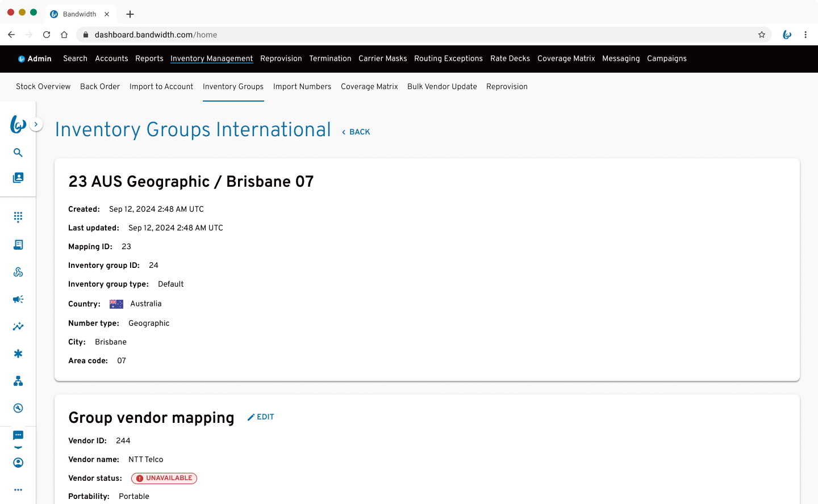This screenshot has width=818, height=504.
Task: Click the user profile icon in sidebar
Action: [x=18, y=463]
